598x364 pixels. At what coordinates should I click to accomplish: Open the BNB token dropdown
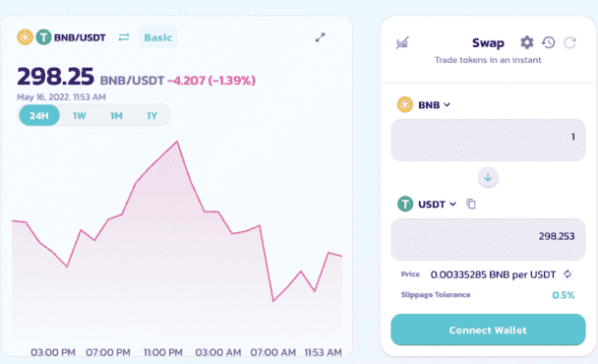pyautogui.click(x=434, y=104)
